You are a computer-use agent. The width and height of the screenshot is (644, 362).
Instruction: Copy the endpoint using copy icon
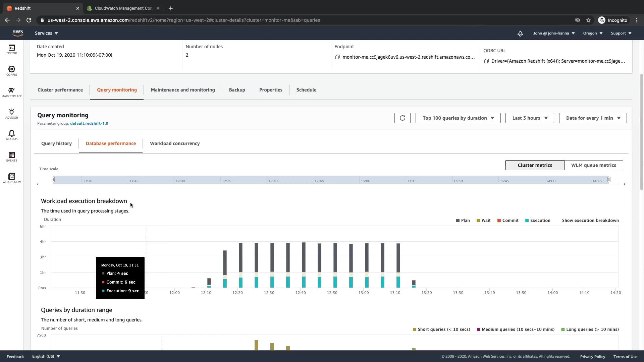337,57
